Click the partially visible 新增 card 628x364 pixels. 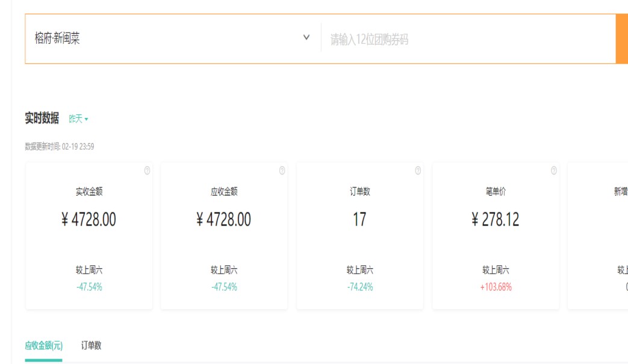point(602,235)
